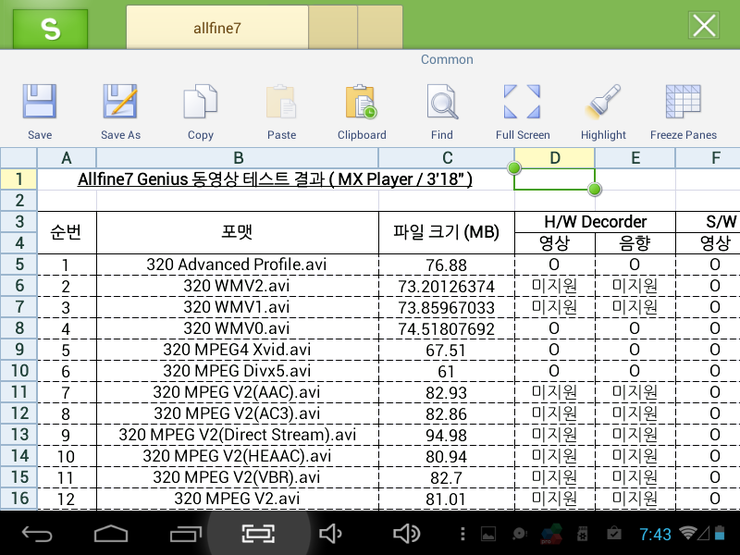Select the '포맷' header cell
Image resolution: width=740 pixels, height=555 pixels.
[237, 232]
